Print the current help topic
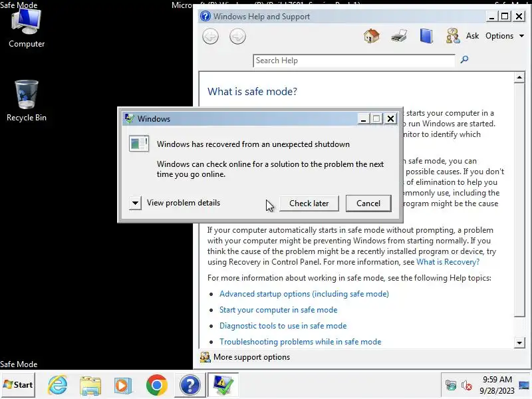The height and width of the screenshot is (399, 532). (398, 36)
